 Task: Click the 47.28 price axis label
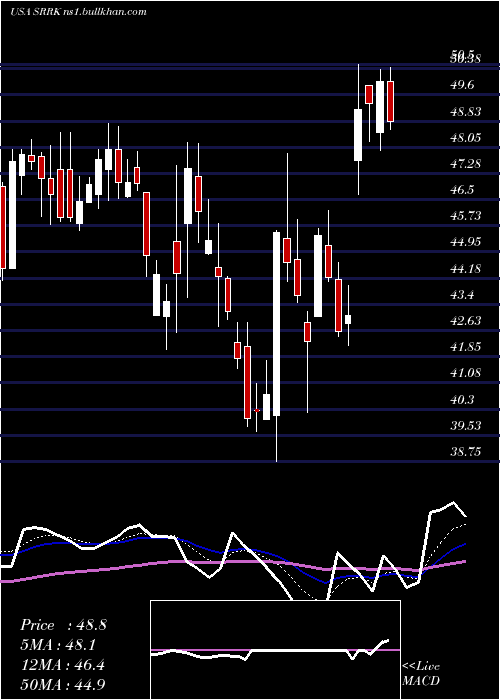click(466, 164)
